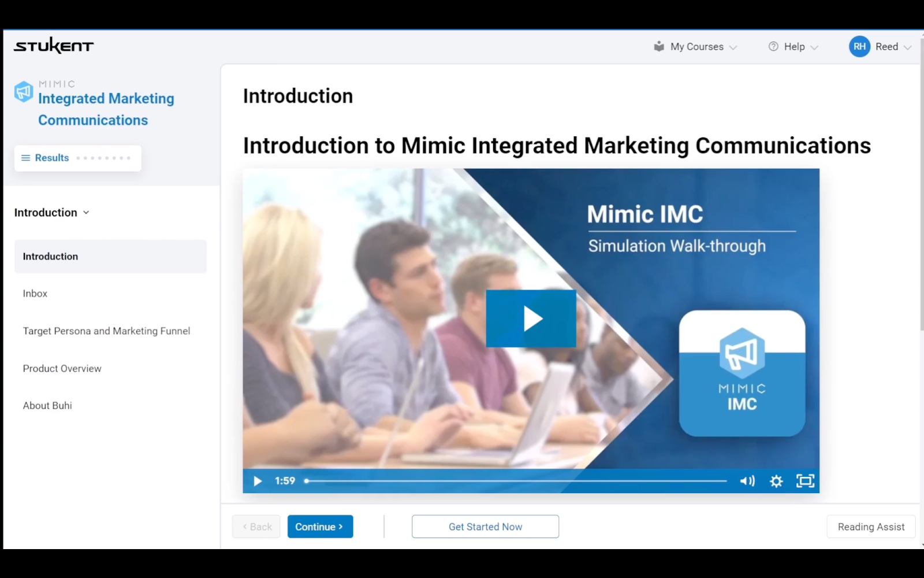Expand the Help dropdown chevron
Image resolution: width=924 pixels, height=578 pixels.
(814, 47)
